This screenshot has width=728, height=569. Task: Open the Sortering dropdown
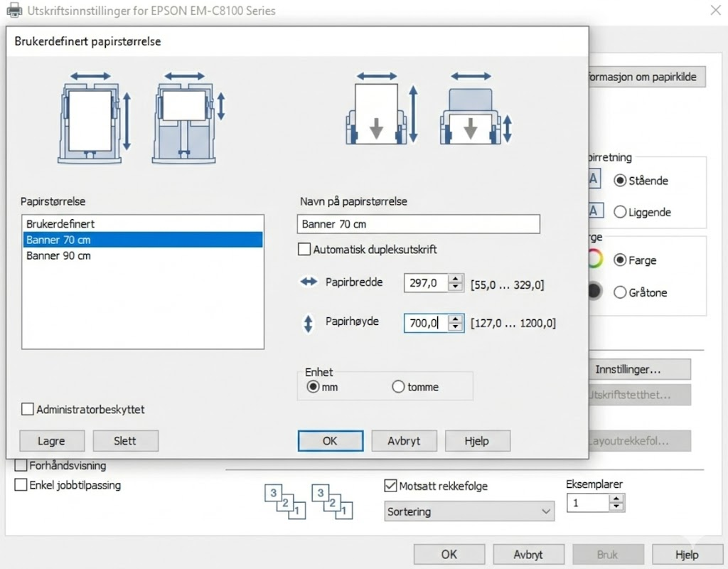click(x=469, y=511)
